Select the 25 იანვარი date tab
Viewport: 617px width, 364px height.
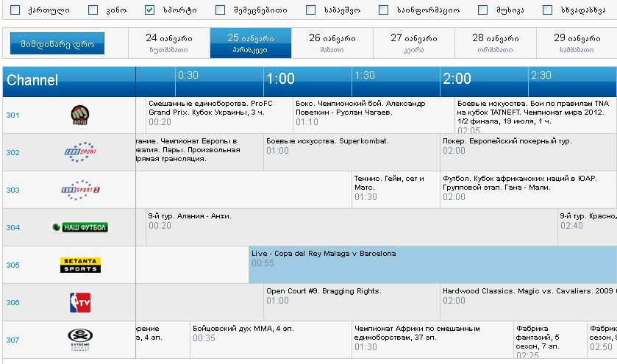(x=251, y=43)
